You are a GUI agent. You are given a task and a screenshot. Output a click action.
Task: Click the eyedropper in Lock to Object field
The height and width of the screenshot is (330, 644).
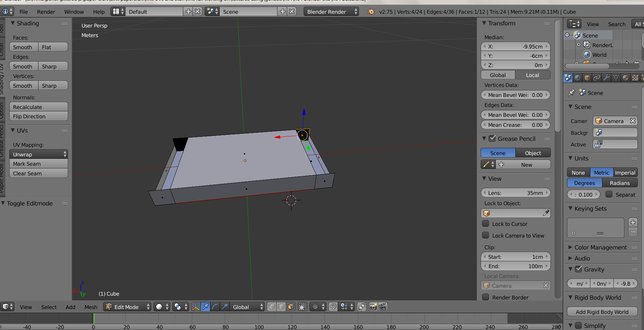546,213
